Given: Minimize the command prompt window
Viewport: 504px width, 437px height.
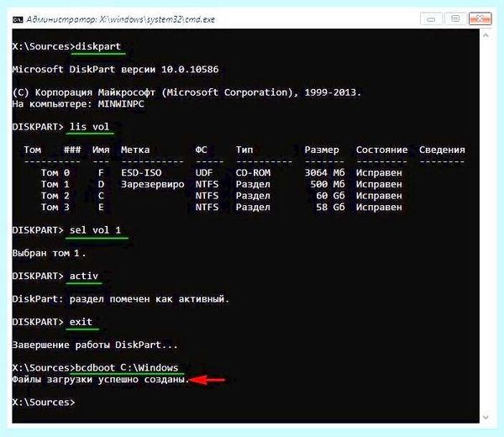Looking at the screenshot, I should (x=432, y=19).
